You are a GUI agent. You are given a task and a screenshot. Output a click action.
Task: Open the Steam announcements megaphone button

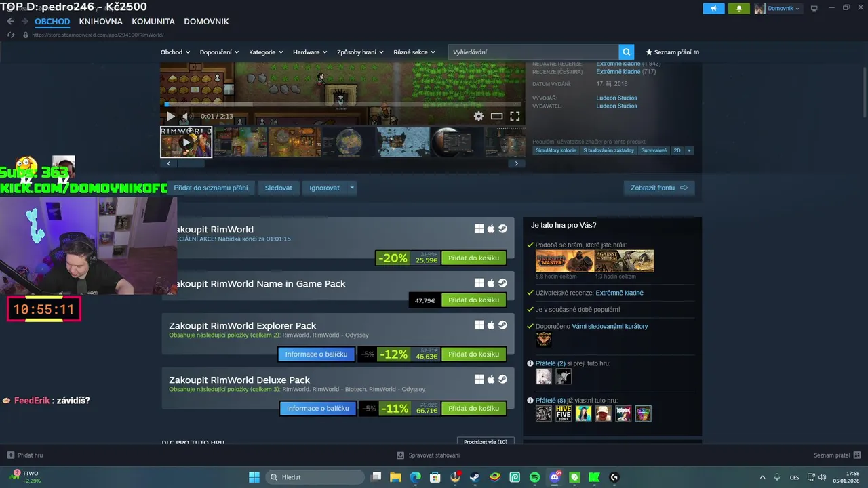(713, 8)
